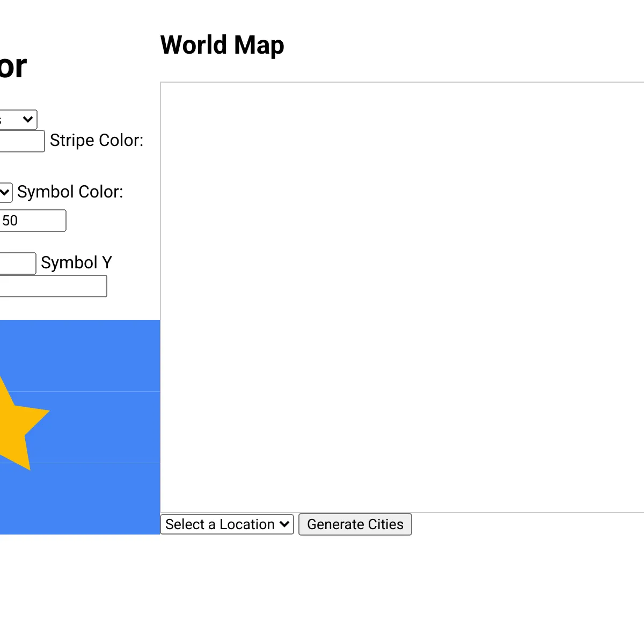Click the Generate Cities button
This screenshot has height=644, width=644.
pyautogui.click(x=355, y=524)
